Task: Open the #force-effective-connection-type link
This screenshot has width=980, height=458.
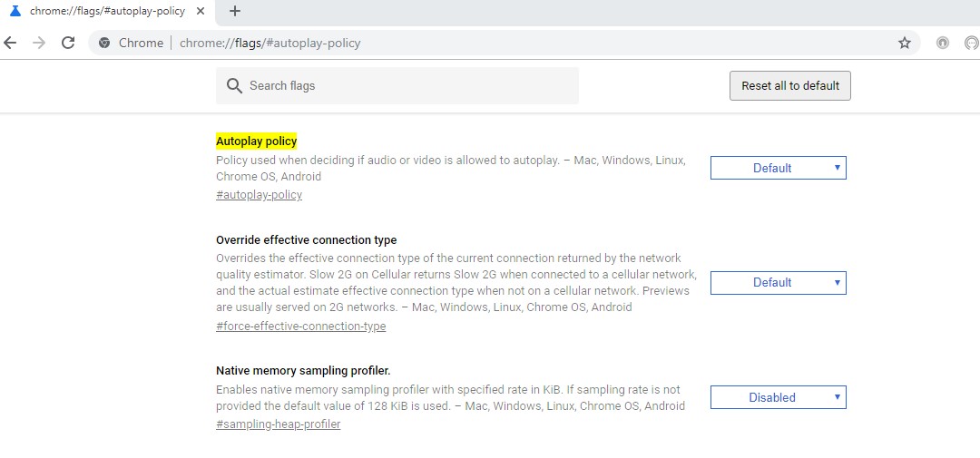Action: (x=300, y=326)
